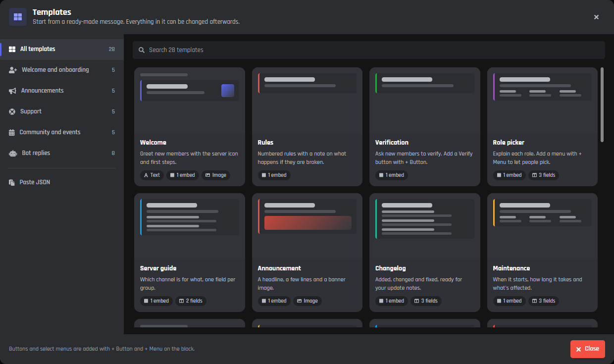Viewport: 614px width, 364px height.
Task: Choose the Welcome template card preview
Action: click(x=190, y=100)
